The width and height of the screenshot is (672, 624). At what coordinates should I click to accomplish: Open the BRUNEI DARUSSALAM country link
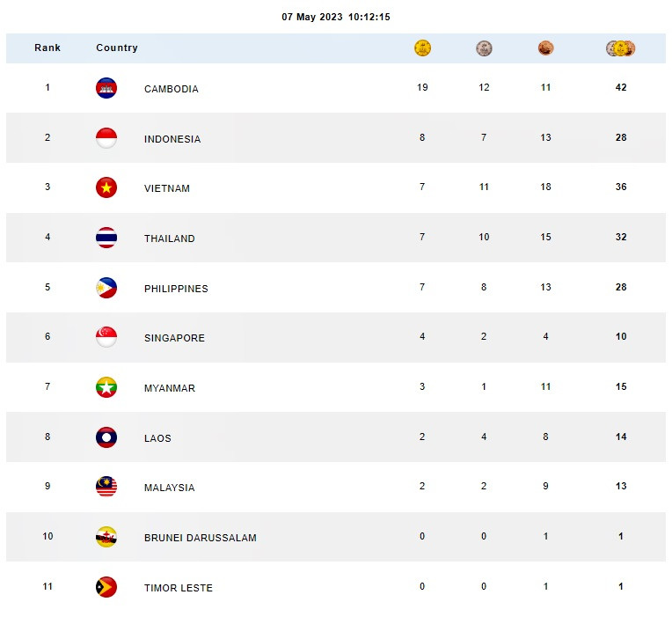(201, 538)
